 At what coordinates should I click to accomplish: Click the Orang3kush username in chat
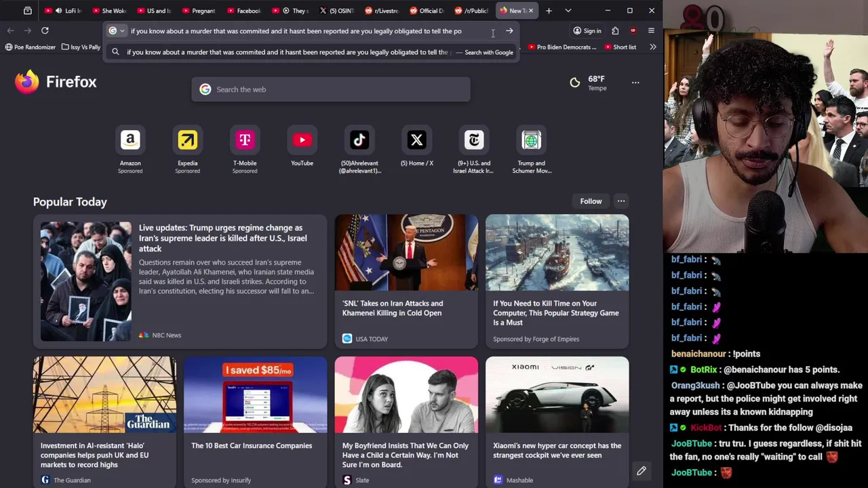(695, 386)
